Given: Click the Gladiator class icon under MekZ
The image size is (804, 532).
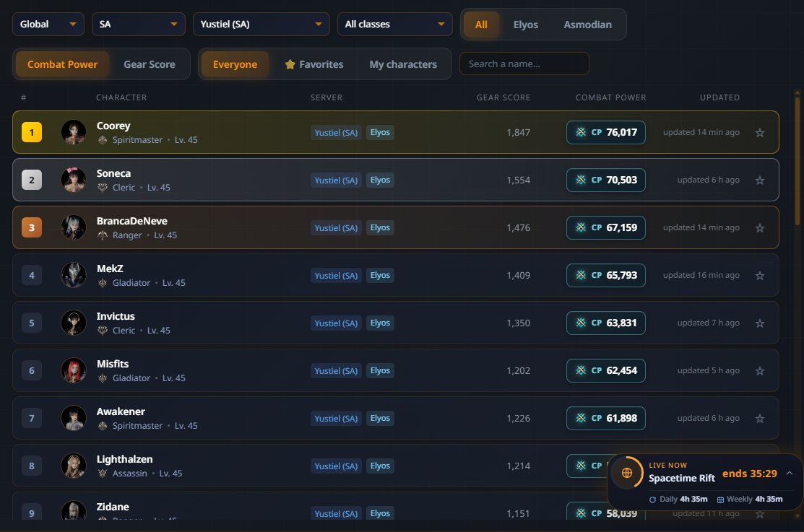Looking at the screenshot, I should point(103,283).
